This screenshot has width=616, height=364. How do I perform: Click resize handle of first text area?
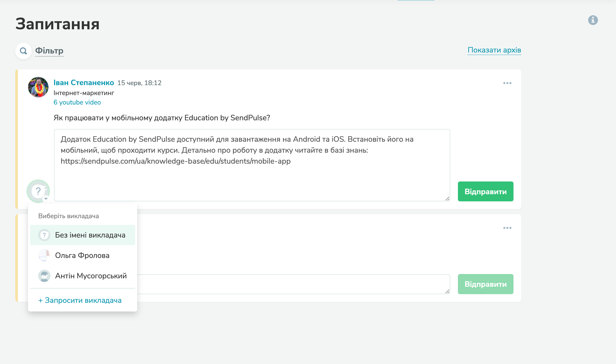pyautogui.click(x=447, y=199)
